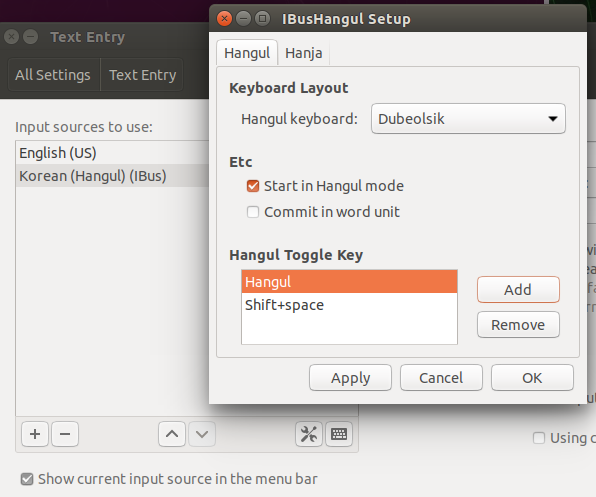The image size is (596, 497).
Task: Open the Hangul keyboard Dubeolsik dropdown
Action: coord(468,119)
